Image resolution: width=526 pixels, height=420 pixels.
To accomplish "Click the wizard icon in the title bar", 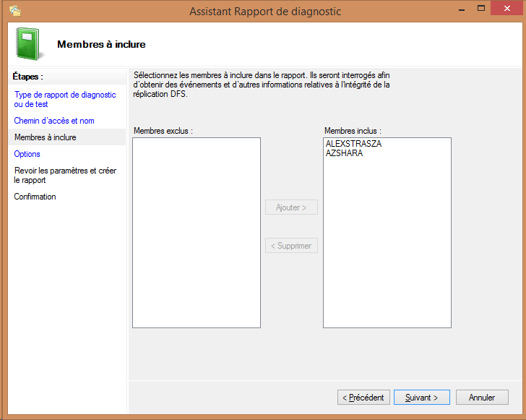I will 14,11.
